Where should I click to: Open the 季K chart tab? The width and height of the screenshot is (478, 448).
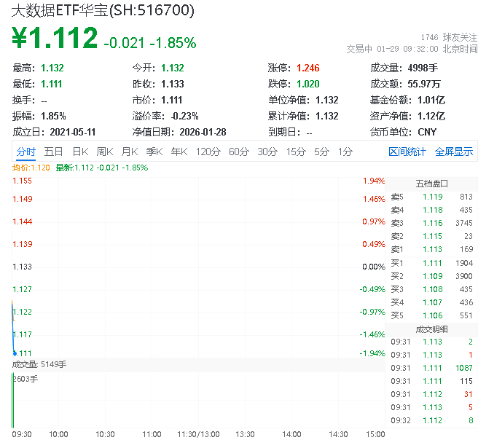click(154, 152)
